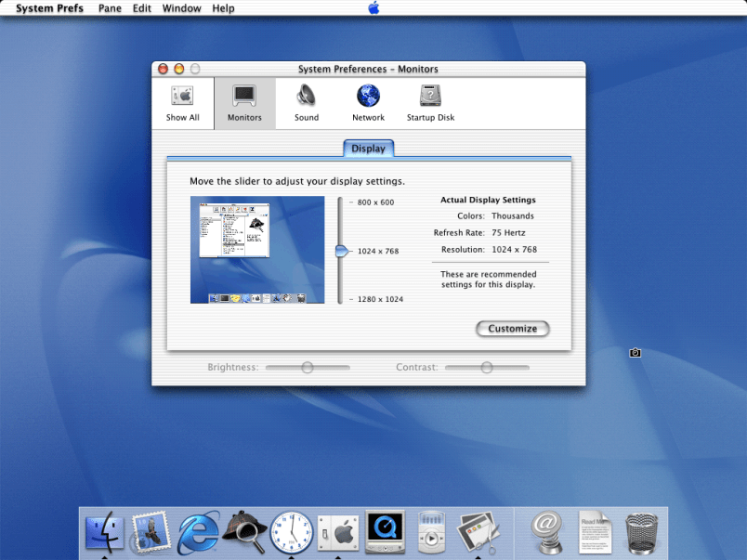
Task: Open the Window menu
Action: 181,8
